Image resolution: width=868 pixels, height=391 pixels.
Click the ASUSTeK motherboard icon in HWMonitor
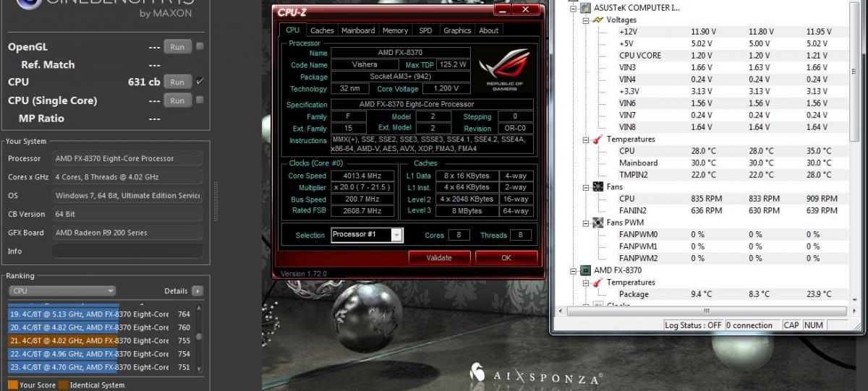click(x=585, y=8)
